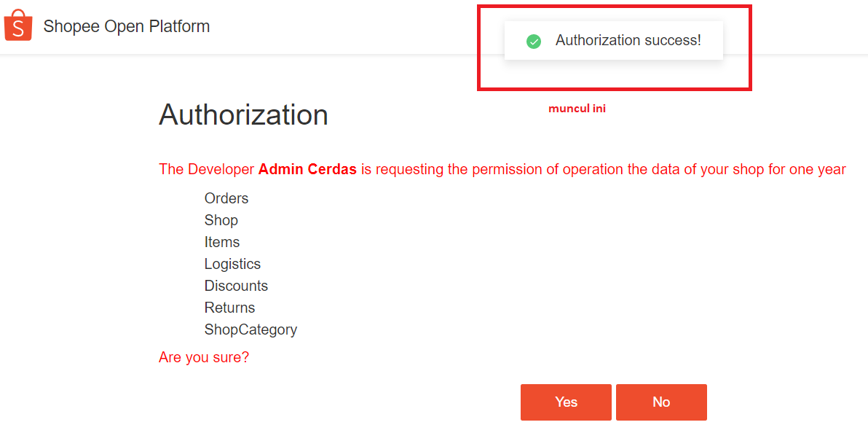Select the Shop permission entry
Viewport: 868px width, 441px height.
pos(221,220)
